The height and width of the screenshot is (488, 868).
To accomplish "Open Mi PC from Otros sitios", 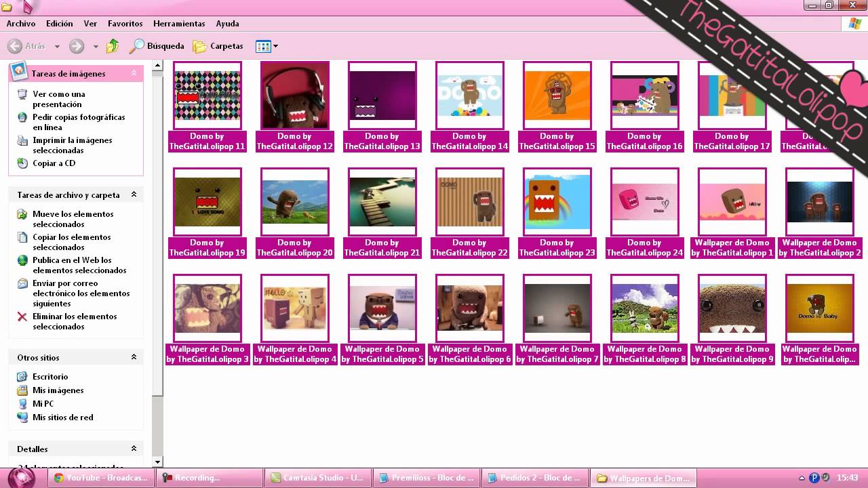I will click(43, 404).
